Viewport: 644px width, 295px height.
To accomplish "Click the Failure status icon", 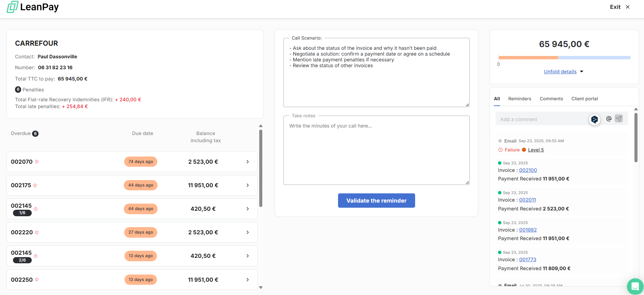I will point(500,150).
